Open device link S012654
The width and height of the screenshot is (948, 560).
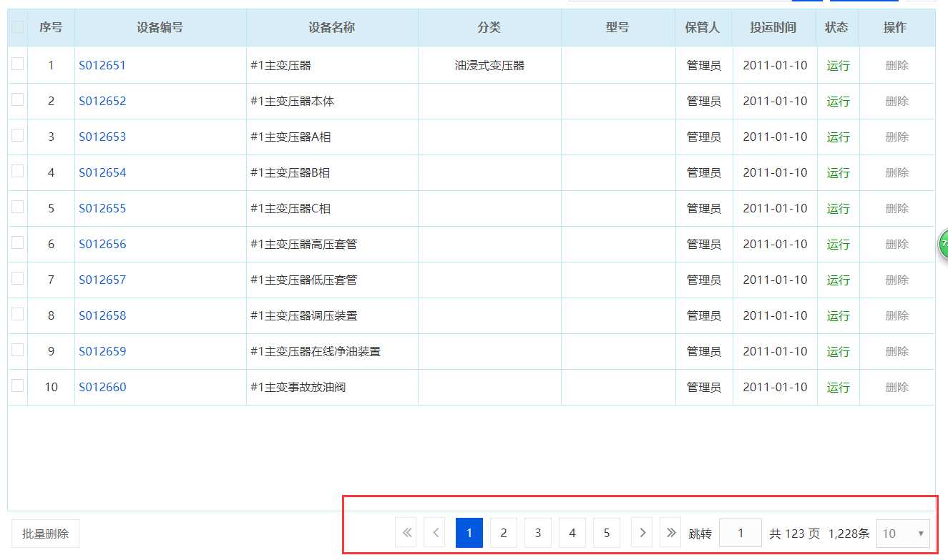102,172
